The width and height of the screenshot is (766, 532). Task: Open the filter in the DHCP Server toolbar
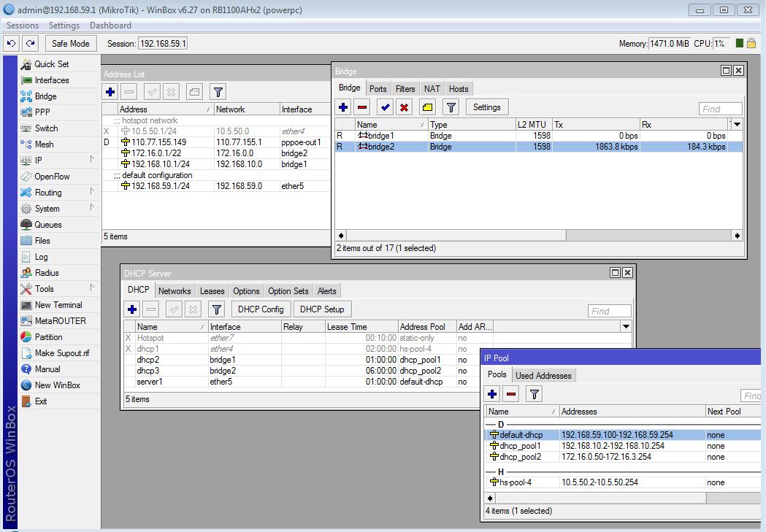(216, 309)
